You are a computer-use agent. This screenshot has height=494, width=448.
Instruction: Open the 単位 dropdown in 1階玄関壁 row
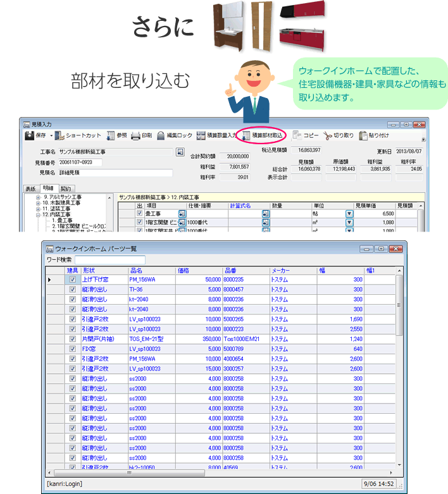pyautogui.click(x=349, y=222)
